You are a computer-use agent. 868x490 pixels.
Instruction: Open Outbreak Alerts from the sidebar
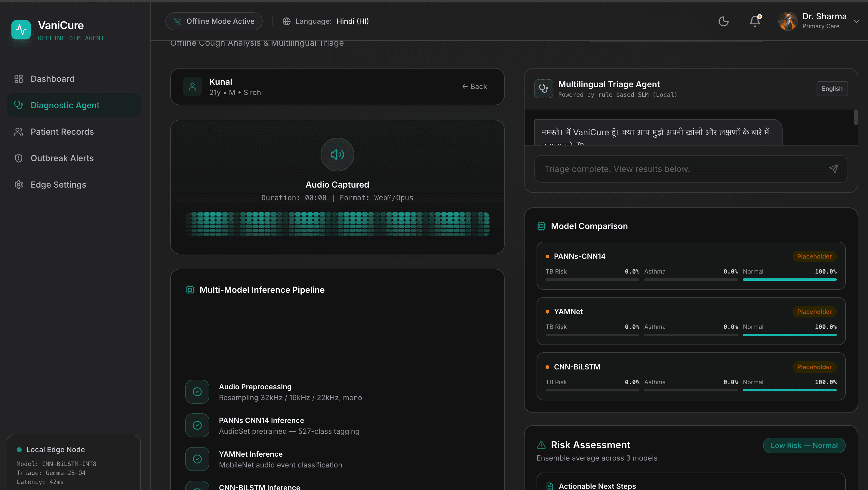[x=73, y=158]
